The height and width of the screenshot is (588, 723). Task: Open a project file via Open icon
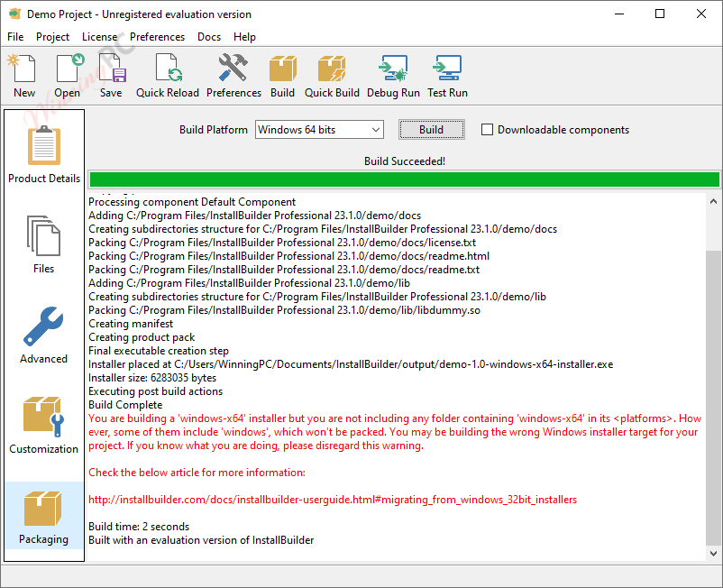coord(68,76)
